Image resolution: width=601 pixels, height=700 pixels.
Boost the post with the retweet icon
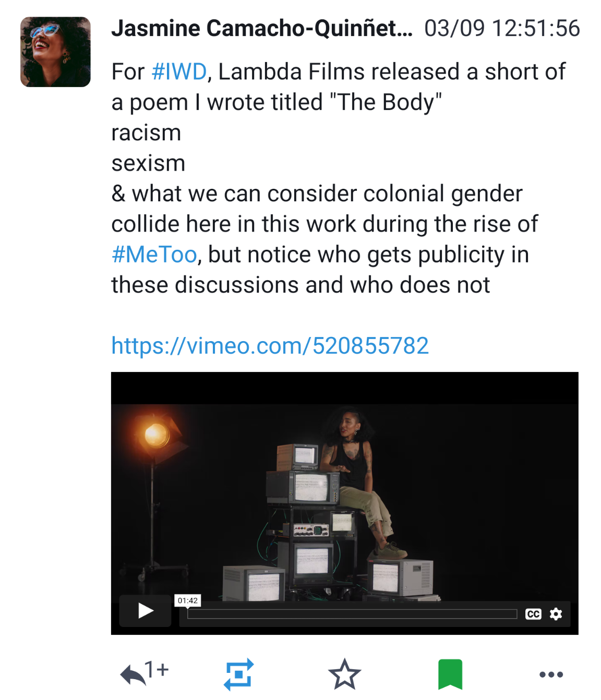coord(238,674)
